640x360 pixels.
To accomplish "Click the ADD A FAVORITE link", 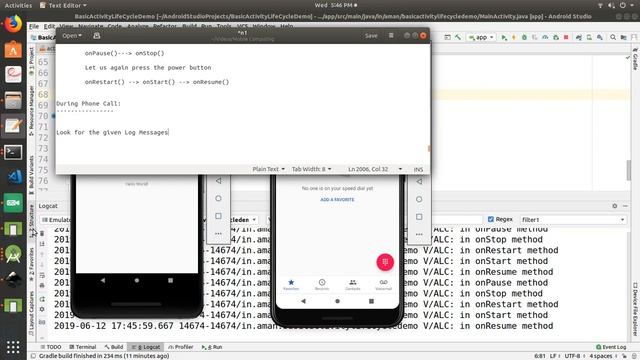I will [x=337, y=200].
